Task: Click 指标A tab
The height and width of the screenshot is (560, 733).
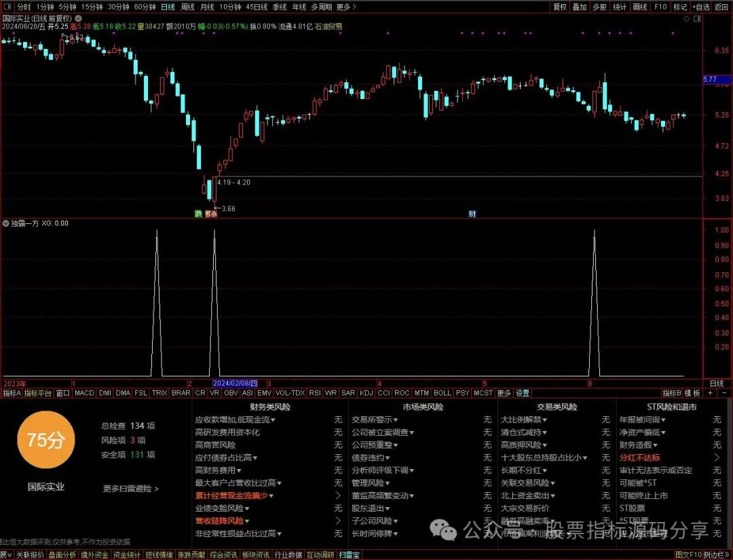Action: coord(12,393)
